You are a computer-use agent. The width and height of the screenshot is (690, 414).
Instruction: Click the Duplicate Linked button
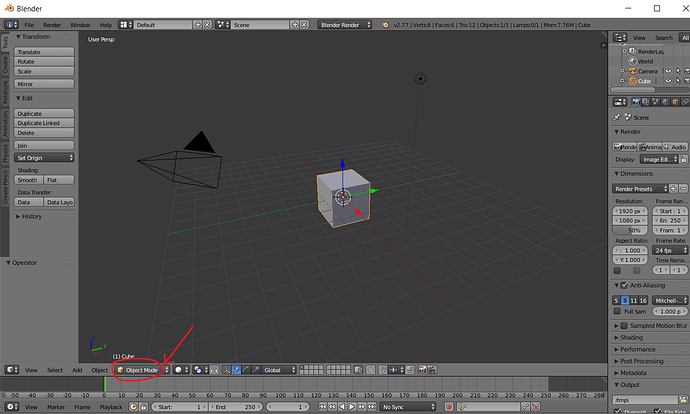coord(44,123)
